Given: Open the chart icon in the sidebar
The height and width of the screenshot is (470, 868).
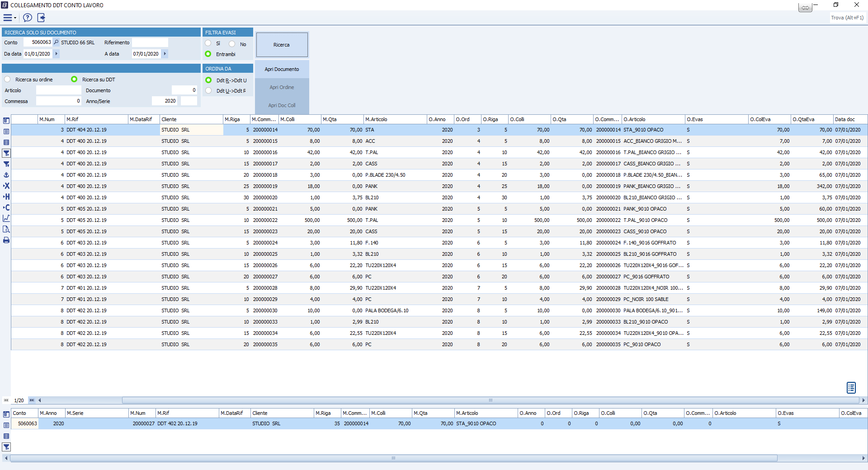Looking at the screenshot, I should [x=6, y=218].
